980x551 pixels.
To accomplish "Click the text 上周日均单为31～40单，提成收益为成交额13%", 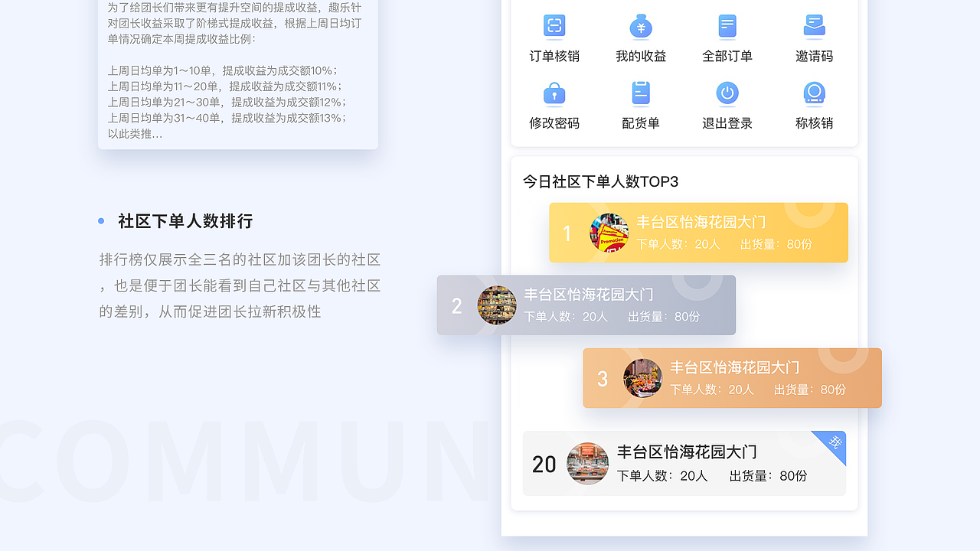I will point(227,118).
